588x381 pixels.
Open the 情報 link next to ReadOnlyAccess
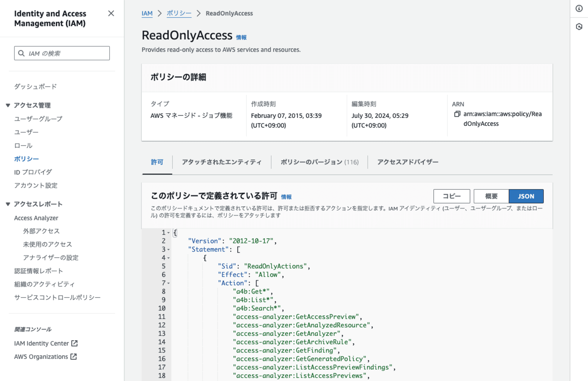coord(241,37)
